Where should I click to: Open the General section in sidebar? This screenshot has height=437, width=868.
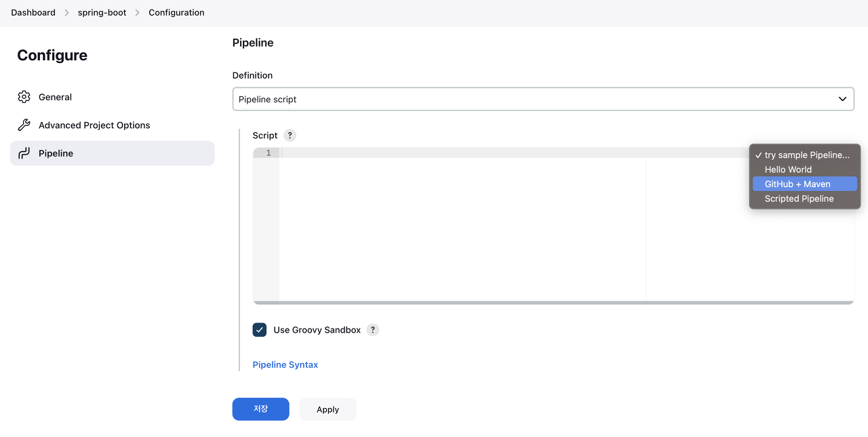pos(113,97)
